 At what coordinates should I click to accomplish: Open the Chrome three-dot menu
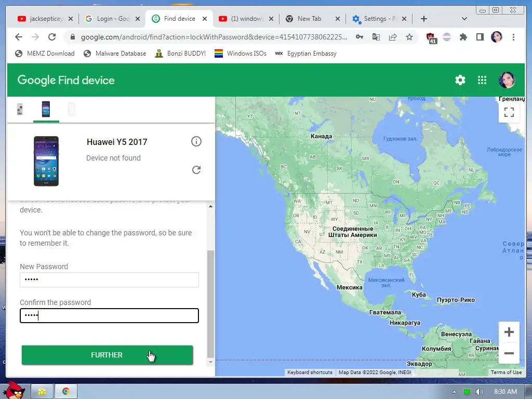(513, 37)
